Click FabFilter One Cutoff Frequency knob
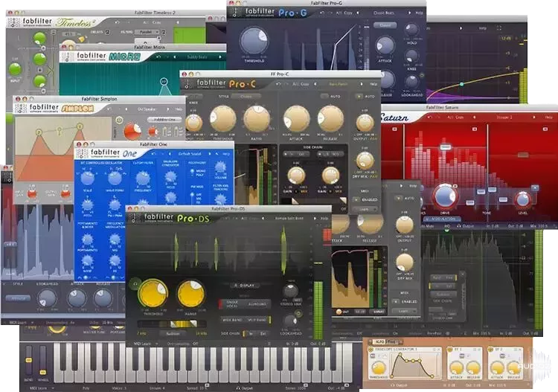 (x=143, y=179)
